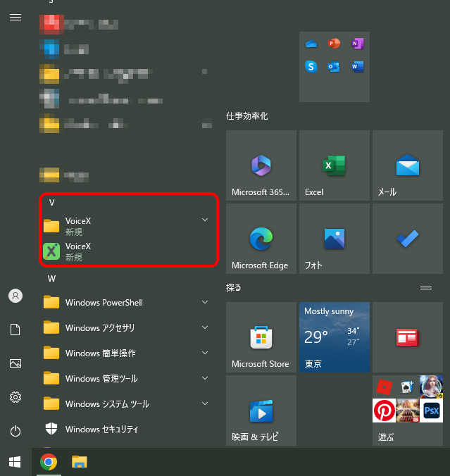
Task: Click the power button in the sidebar
Action: (15, 431)
